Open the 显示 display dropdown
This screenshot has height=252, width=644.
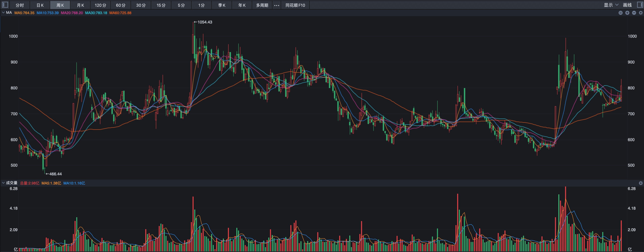pos(611,5)
